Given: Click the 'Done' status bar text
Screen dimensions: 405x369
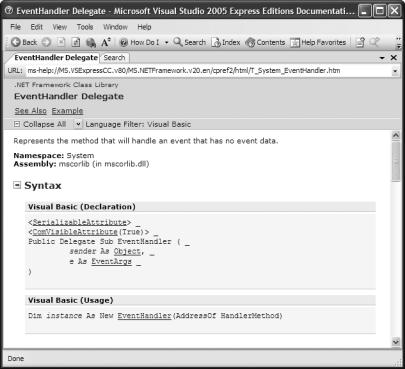Looking at the screenshot, I should [16, 359].
